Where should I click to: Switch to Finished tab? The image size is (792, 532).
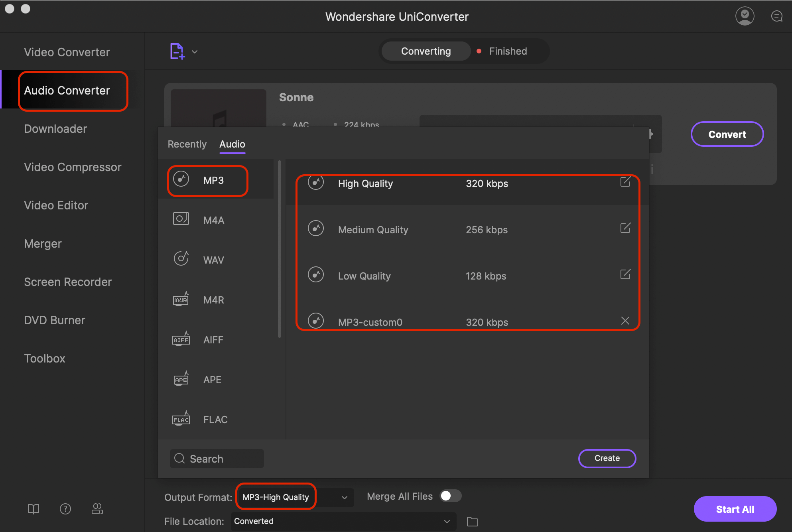[508, 51]
